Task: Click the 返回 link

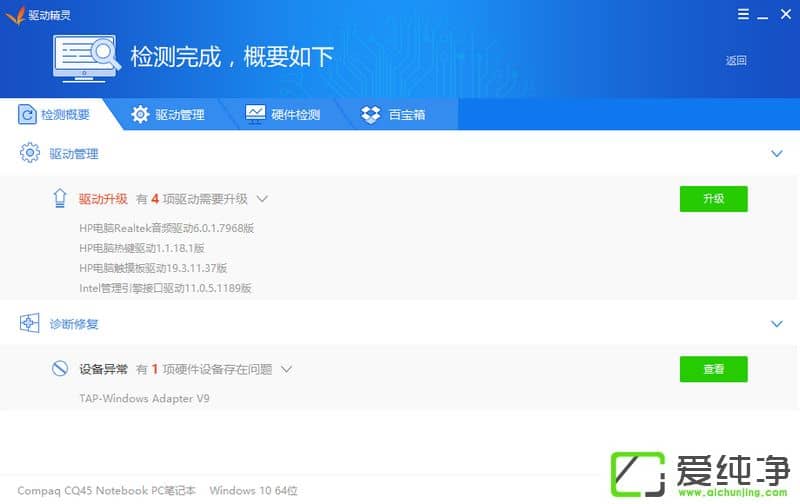Action: click(736, 60)
